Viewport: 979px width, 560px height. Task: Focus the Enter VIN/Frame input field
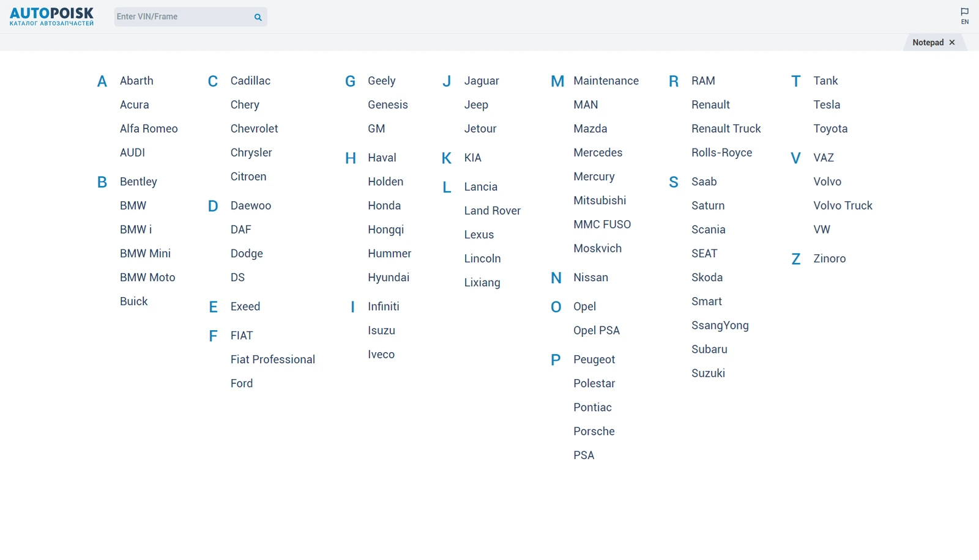pos(184,17)
